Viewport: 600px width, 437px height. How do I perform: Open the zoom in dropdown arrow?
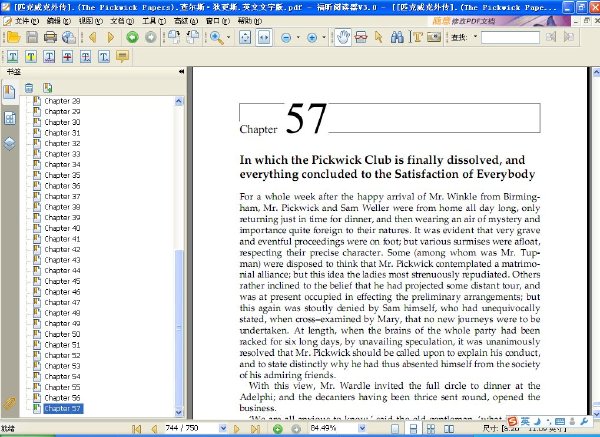point(324,38)
